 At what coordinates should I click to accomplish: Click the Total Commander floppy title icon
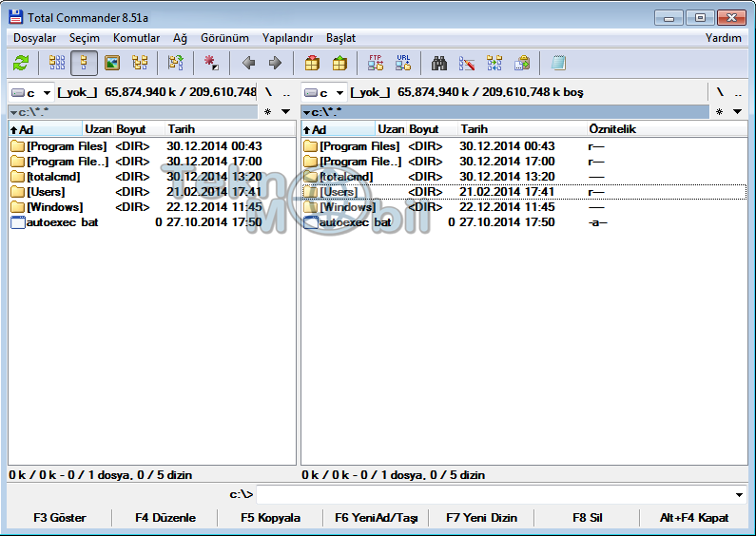click(x=16, y=17)
